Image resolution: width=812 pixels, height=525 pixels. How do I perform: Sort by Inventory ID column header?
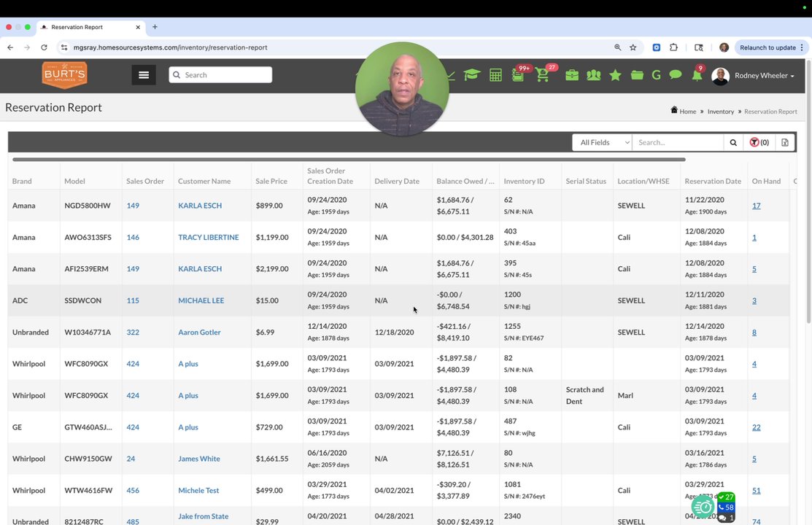tap(524, 182)
